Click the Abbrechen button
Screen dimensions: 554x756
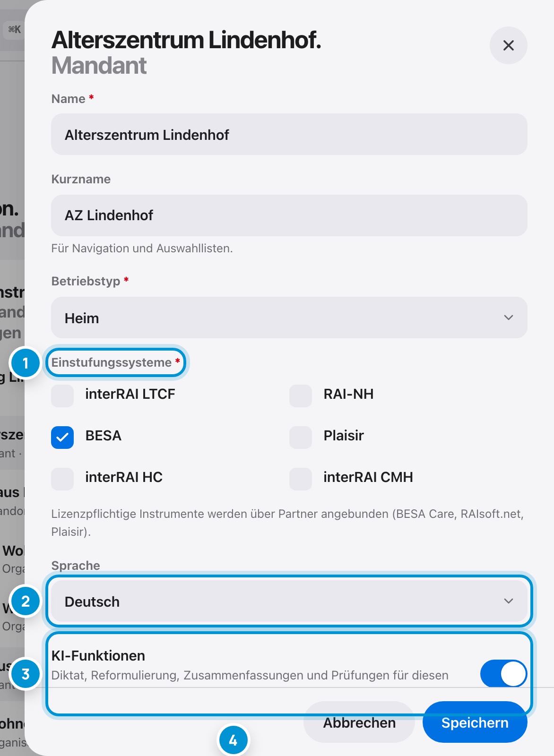(359, 722)
